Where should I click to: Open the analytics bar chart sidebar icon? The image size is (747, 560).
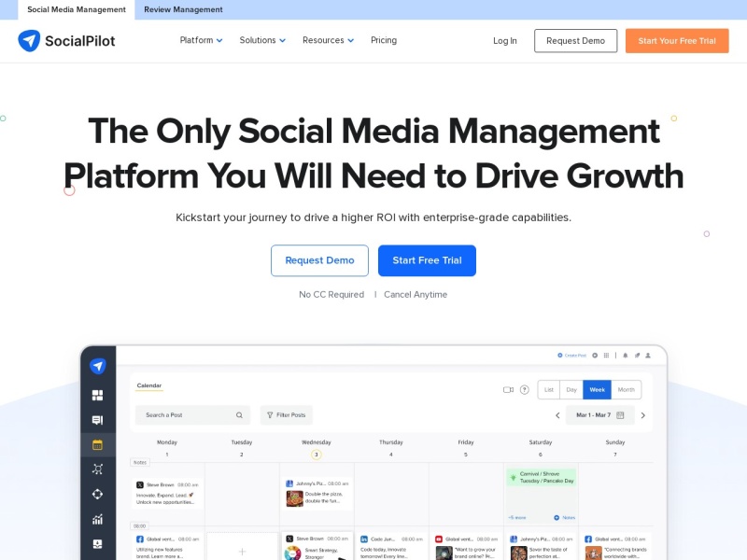click(97, 519)
